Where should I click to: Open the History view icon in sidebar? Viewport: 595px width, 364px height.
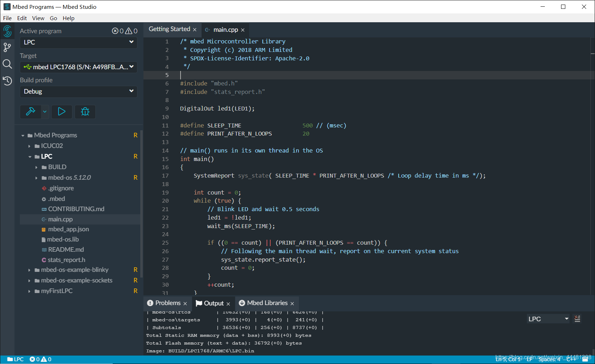(7, 81)
